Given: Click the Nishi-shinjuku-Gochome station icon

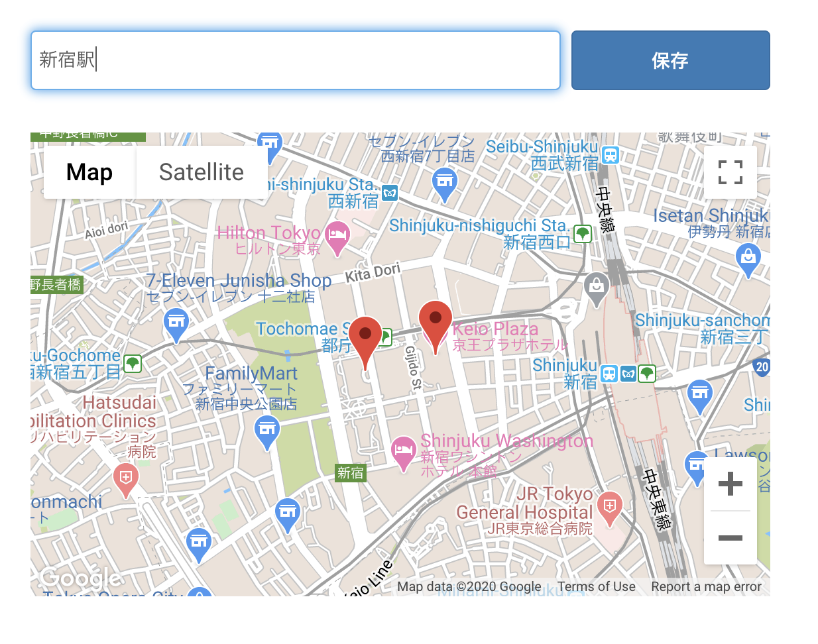Looking at the screenshot, I should 133,363.
